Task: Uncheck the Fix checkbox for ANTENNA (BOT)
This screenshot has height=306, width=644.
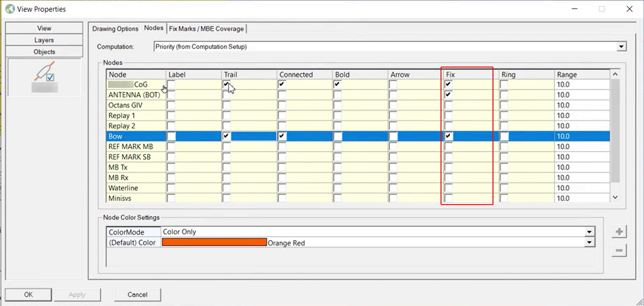Action: [448, 95]
